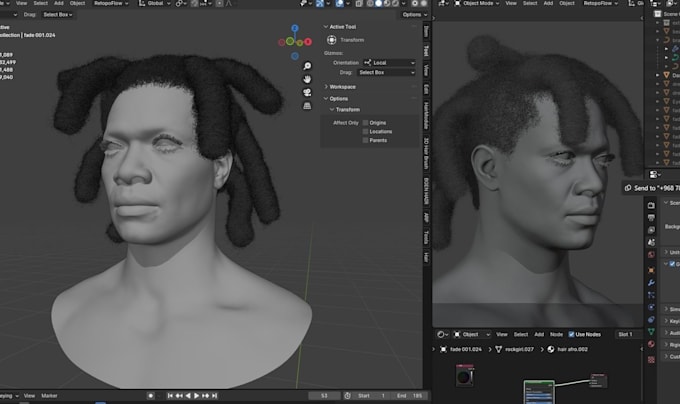This screenshot has height=404, width=680.
Task: Click the Transform active tool icon
Action: point(332,40)
